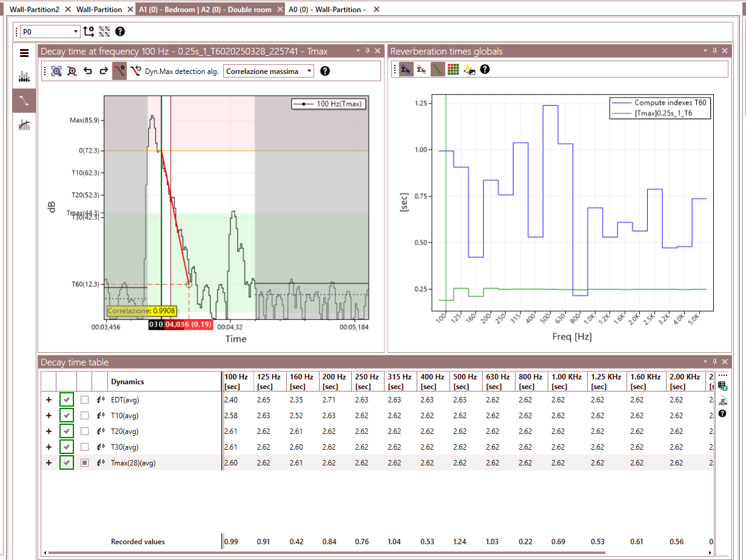Open the hamburger menu in the left sidebar
The width and height of the screenshot is (746, 560).
pyautogui.click(x=24, y=53)
